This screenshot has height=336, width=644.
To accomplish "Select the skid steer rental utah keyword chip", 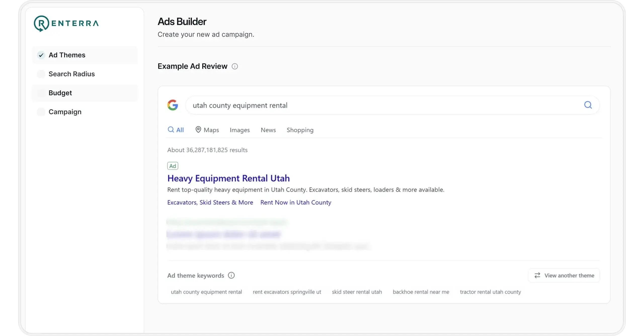I will pyautogui.click(x=357, y=292).
